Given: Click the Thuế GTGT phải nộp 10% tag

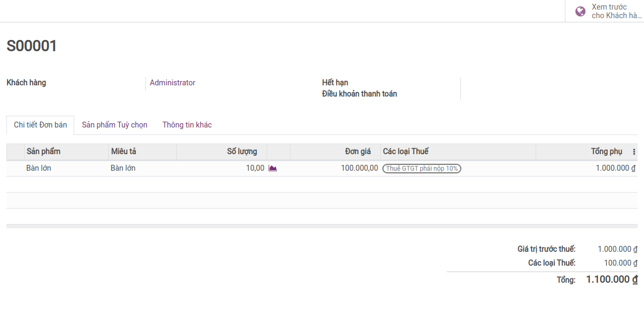Looking at the screenshot, I should (422, 168).
